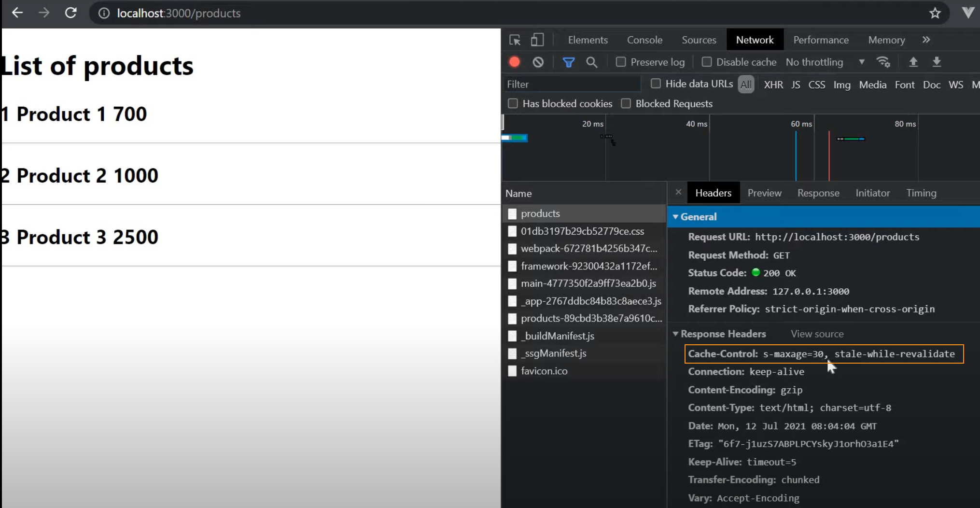Click View source for response headers
980x508 pixels.
(817, 334)
